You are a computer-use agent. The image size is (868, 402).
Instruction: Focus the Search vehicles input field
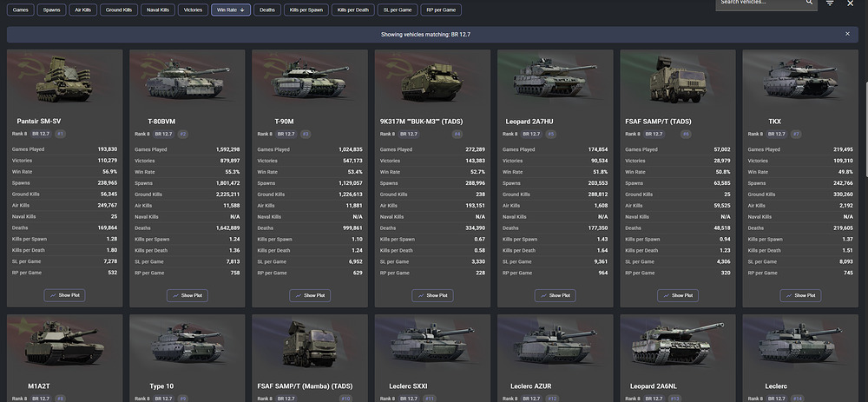[x=759, y=3]
